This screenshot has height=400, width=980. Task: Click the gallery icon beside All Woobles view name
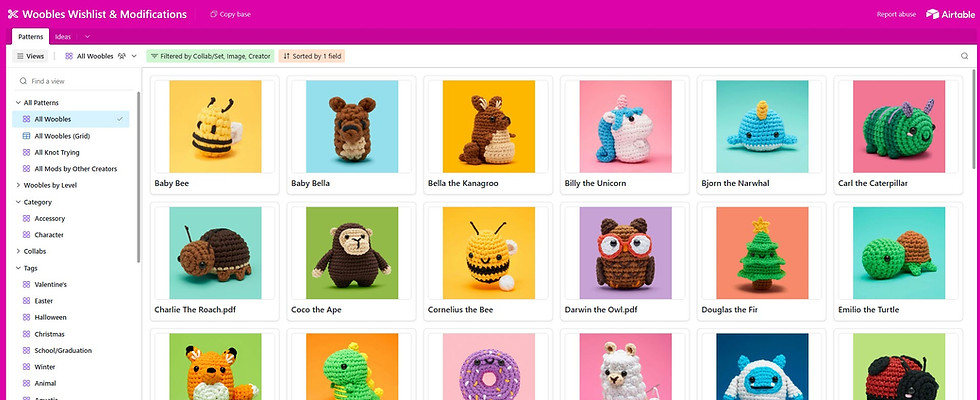[69, 56]
